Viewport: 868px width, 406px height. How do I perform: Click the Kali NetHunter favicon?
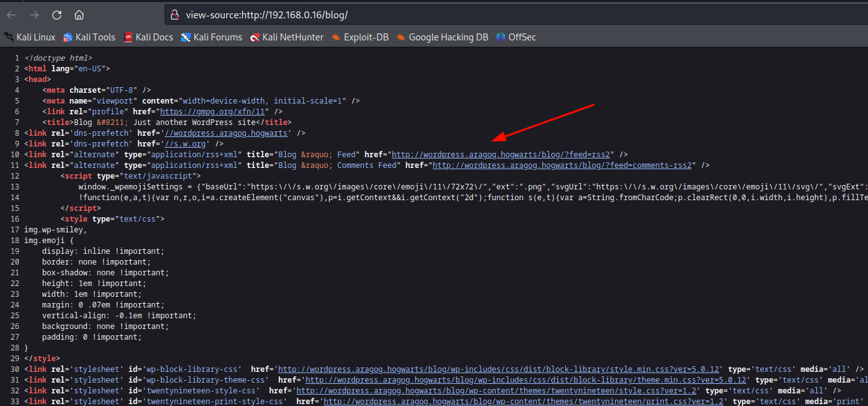click(255, 37)
